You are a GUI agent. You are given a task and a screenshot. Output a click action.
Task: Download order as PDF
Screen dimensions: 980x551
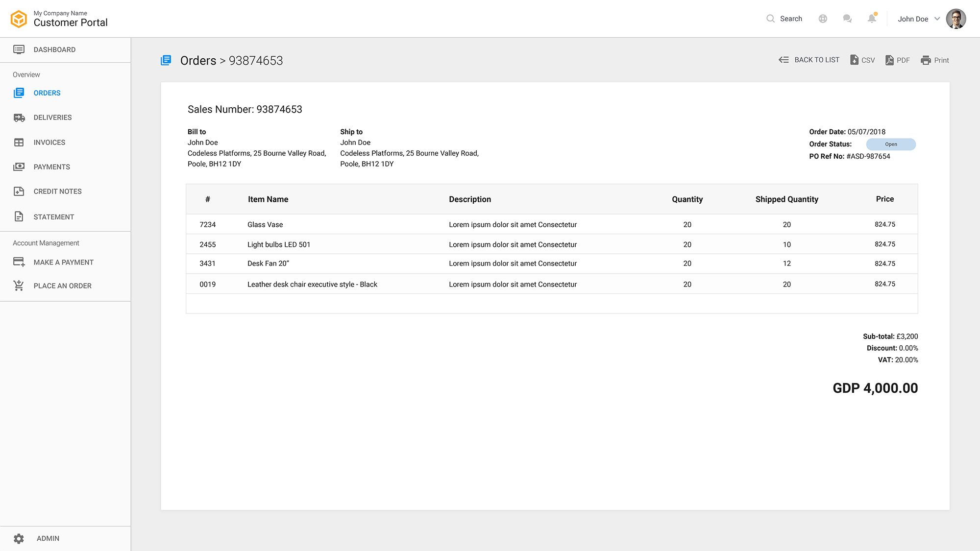898,60
